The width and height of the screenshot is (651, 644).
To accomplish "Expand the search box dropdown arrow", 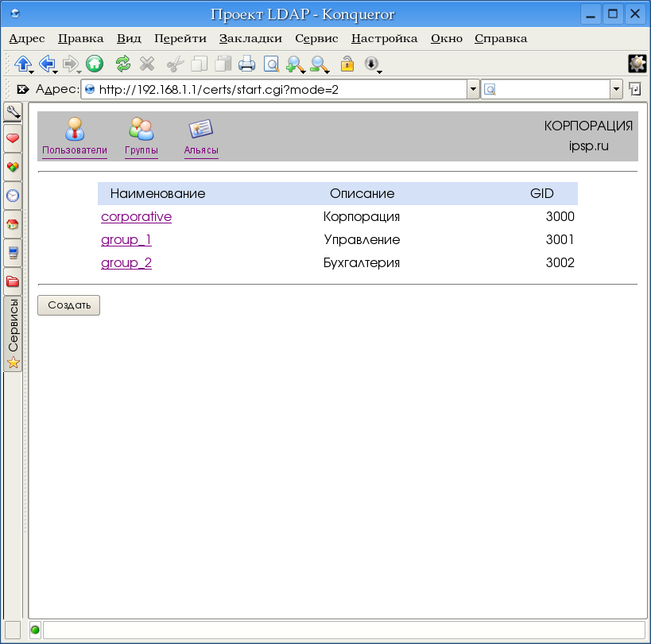I will [616, 89].
